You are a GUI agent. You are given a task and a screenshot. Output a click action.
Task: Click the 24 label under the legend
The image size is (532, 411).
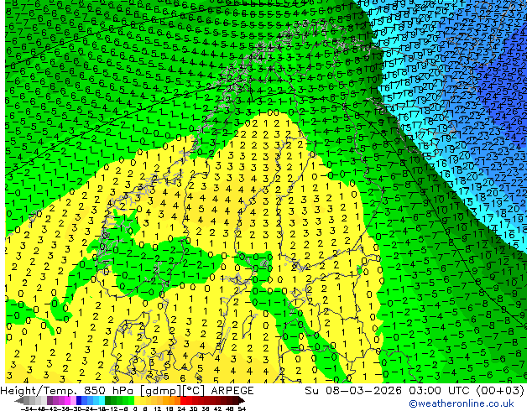181,409
